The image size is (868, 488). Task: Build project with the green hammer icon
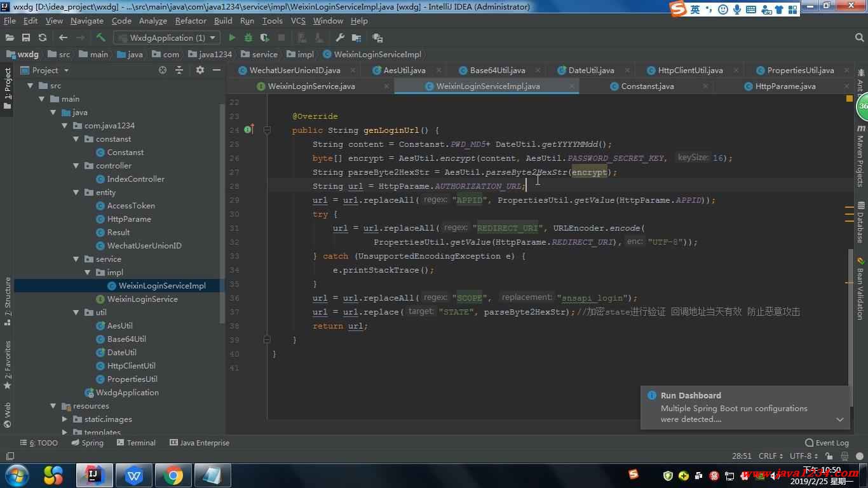coord(100,38)
